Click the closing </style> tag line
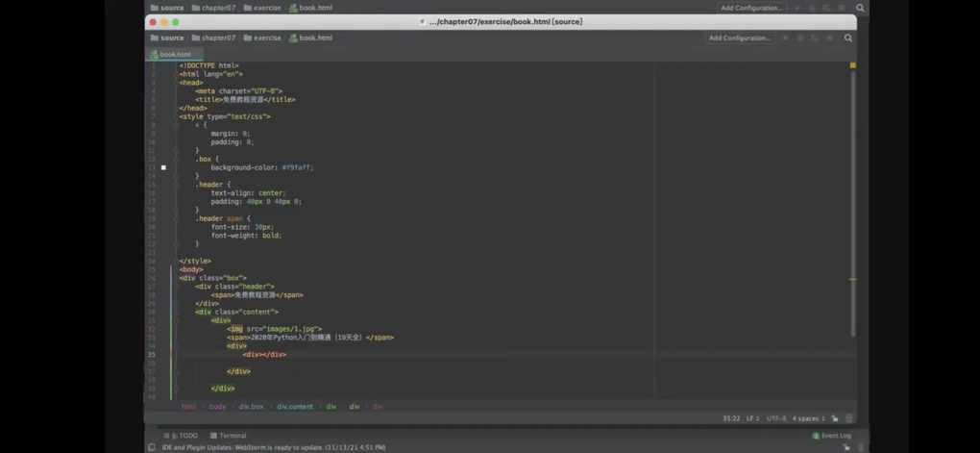 pyautogui.click(x=195, y=261)
